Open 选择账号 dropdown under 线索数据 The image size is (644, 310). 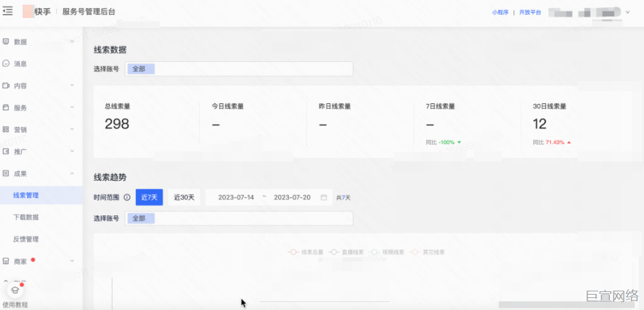tap(238, 69)
